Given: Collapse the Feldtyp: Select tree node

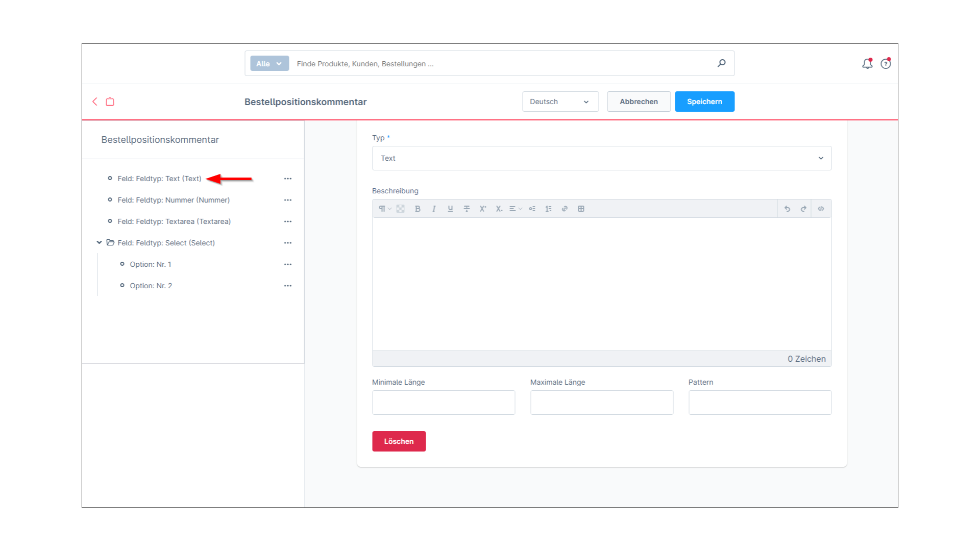Looking at the screenshot, I should [99, 243].
